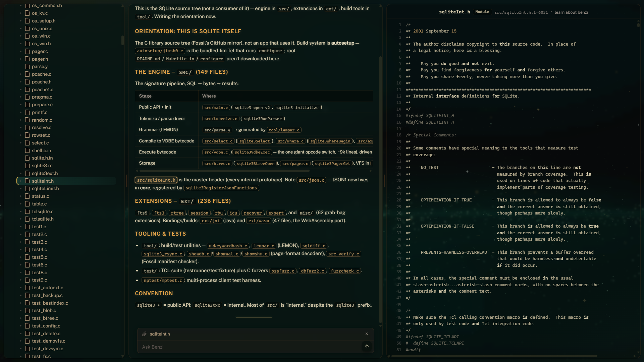Click the highlighted src/sqliteInt.h chip
Screen dimensions: 644x362
click(156, 180)
